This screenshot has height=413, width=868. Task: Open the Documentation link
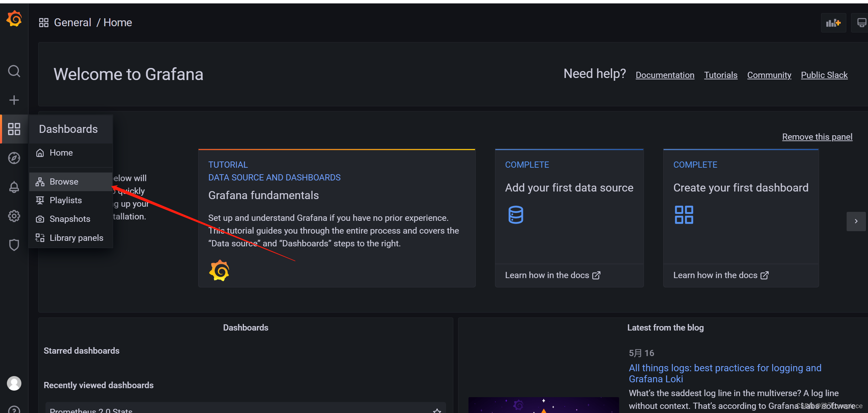coord(665,75)
